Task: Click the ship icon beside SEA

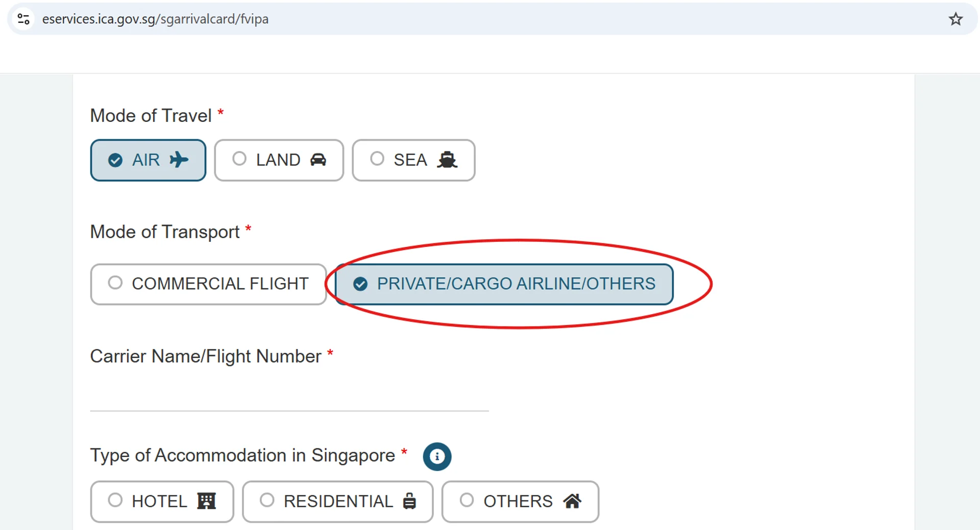Action: 447,160
